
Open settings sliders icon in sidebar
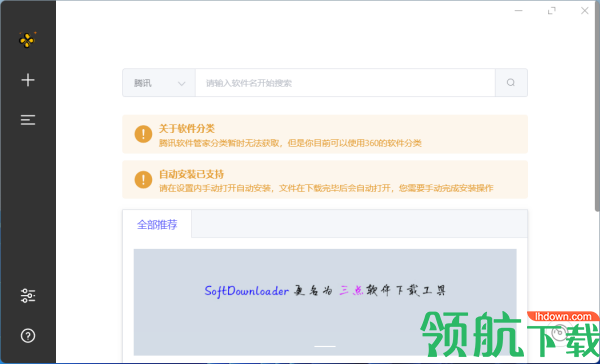click(28, 295)
